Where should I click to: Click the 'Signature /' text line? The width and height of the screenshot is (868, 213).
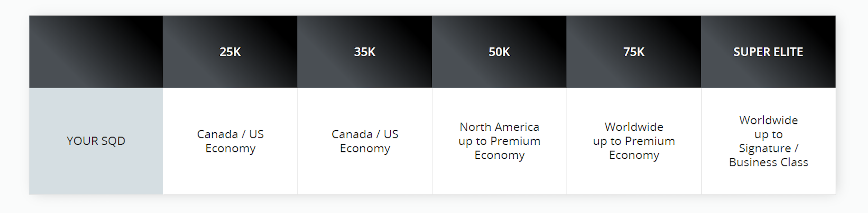tap(769, 148)
